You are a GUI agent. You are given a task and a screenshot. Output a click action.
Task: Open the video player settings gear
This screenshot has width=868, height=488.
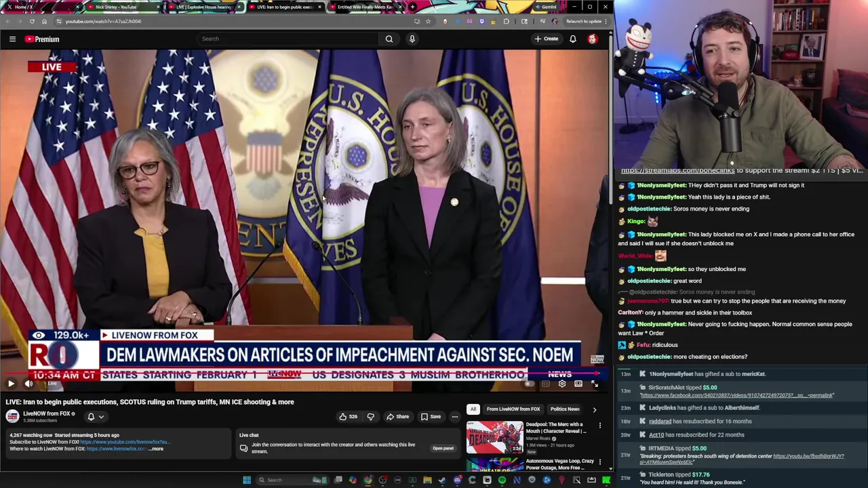[x=561, y=384]
